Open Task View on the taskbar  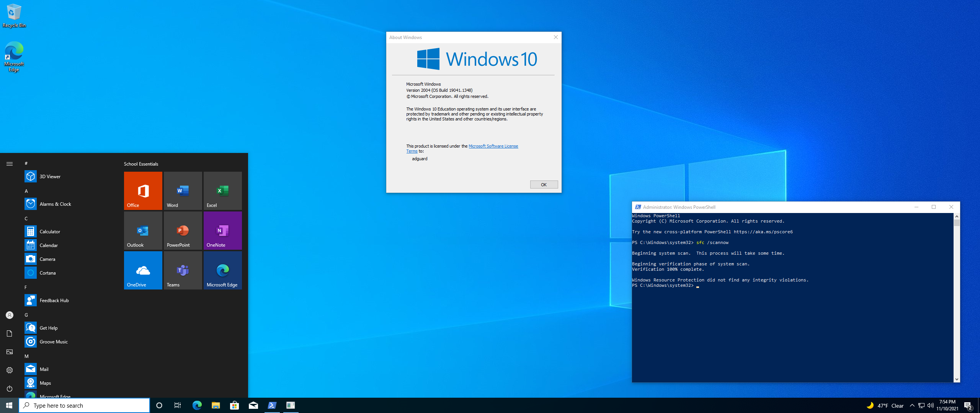coord(178,405)
